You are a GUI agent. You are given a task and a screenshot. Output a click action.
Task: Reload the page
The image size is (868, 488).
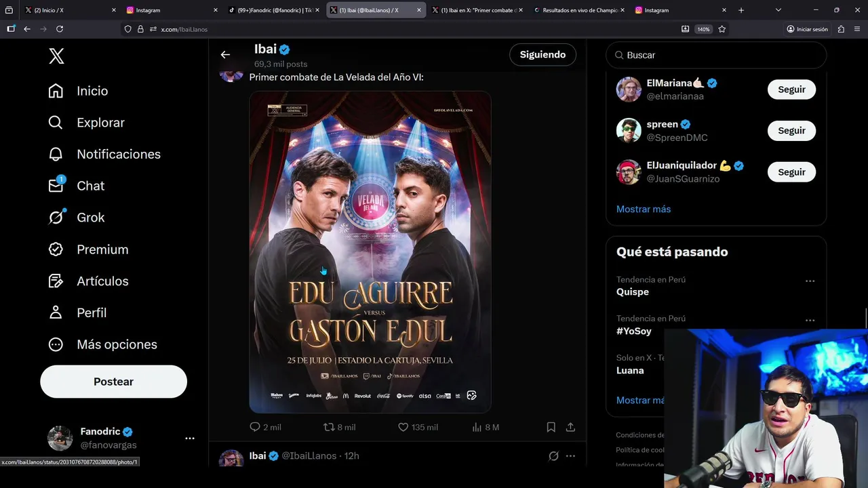tap(60, 29)
